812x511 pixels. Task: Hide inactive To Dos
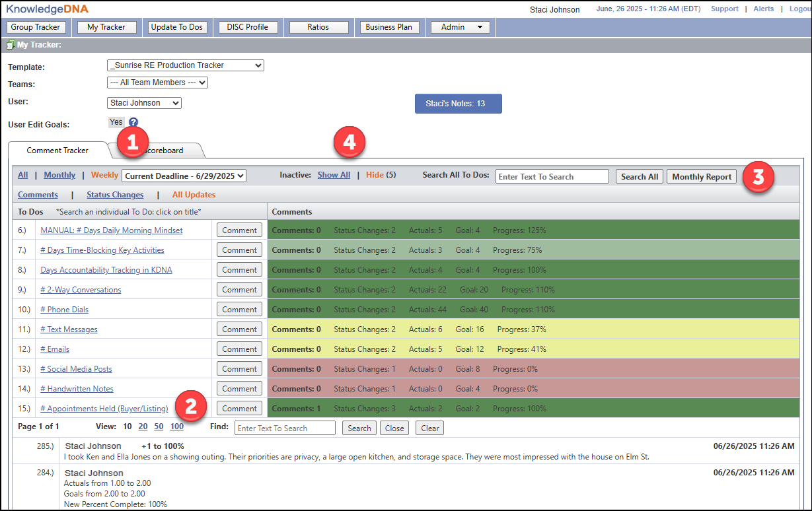(x=375, y=176)
